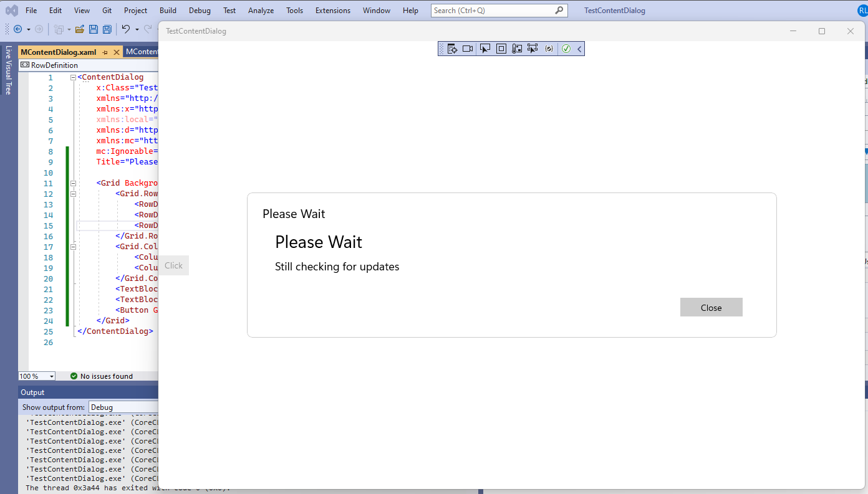This screenshot has width=868, height=494.
Task: Collapse the in-app debug toolbar chevron
Action: [x=579, y=49]
